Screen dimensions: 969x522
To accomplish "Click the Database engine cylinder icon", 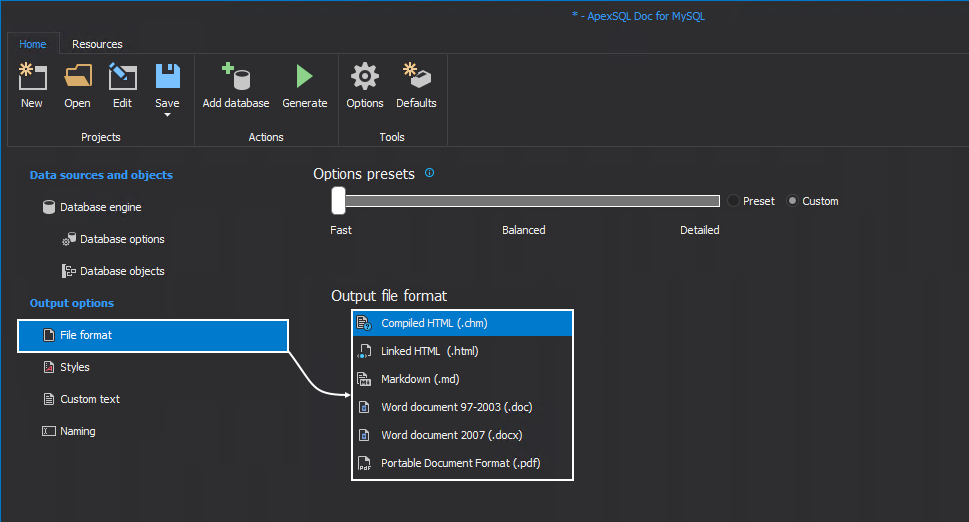I will pyautogui.click(x=49, y=207).
